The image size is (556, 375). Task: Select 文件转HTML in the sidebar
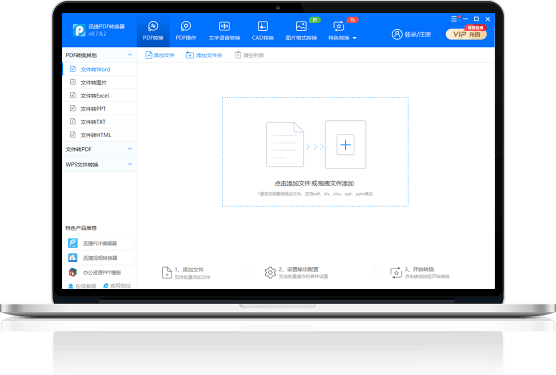tap(100, 135)
